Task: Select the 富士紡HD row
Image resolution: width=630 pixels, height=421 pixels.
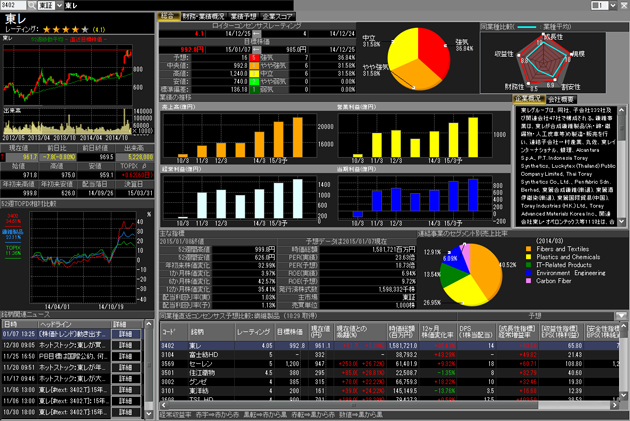Action: 389,355
